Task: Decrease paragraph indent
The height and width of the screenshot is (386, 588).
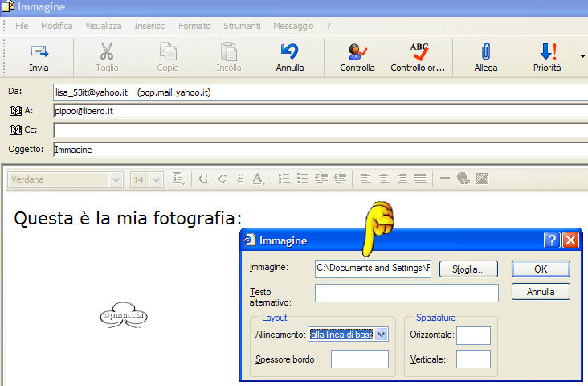Action: [x=321, y=179]
